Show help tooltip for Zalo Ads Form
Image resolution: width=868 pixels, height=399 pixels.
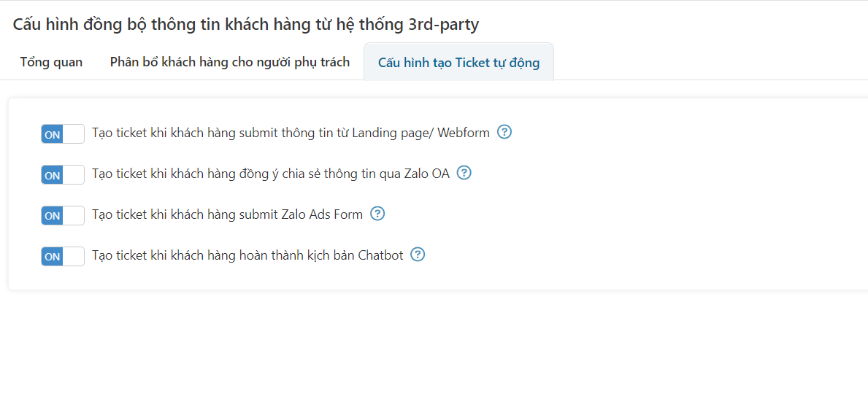point(377,214)
